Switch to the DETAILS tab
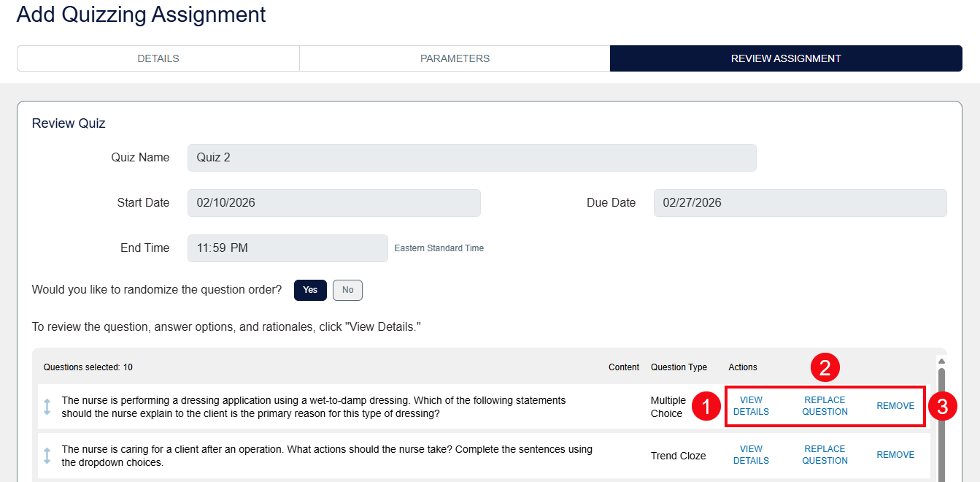The width and height of the screenshot is (980, 482). coord(158,58)
